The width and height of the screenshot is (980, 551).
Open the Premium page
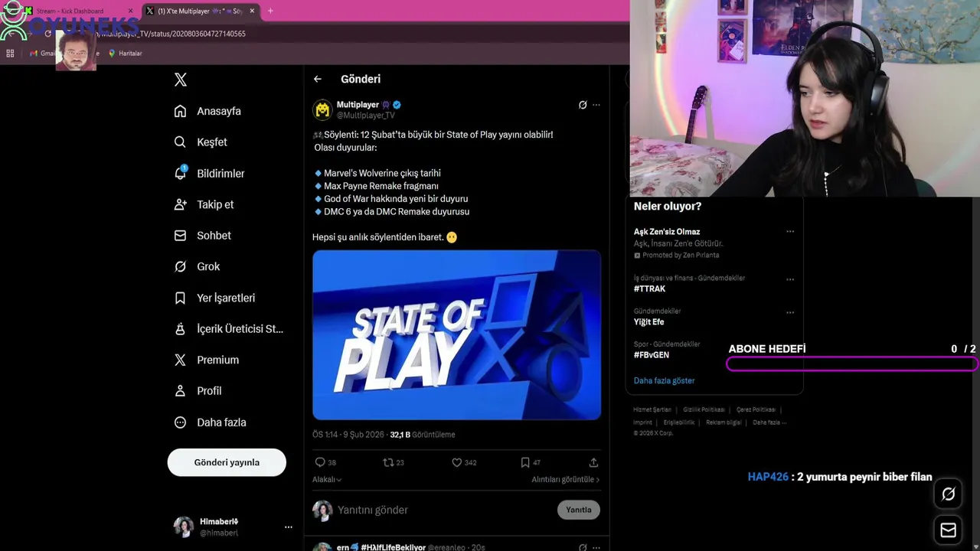coord(206,360)
